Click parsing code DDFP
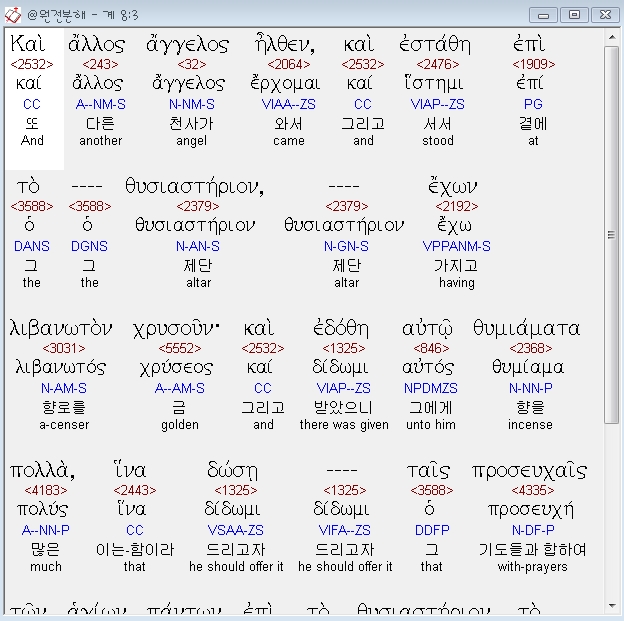The image size is (624, 621). pos(432,530)
